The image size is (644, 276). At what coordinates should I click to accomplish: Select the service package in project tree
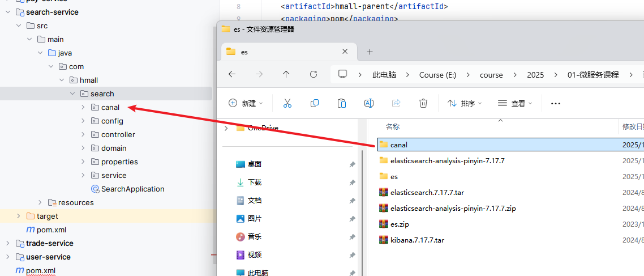[x=114, y=175]
